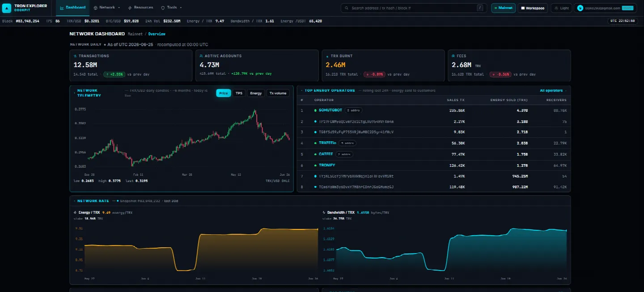This screenshot has width=644, height=292.
Task: Click the 12.58M transactions value
Action: pyautogui.click(x=85, y=65)
